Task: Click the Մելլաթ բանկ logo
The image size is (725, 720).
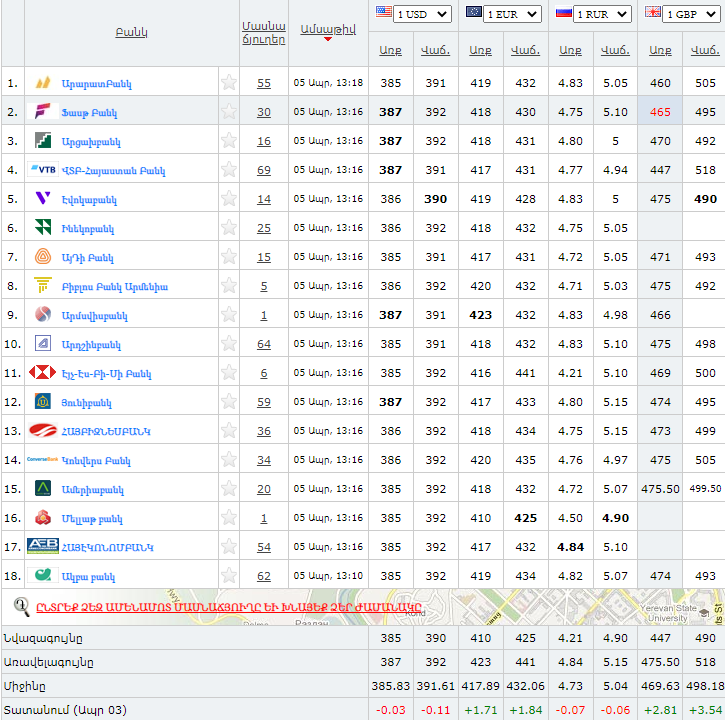Action: point(43,517)
